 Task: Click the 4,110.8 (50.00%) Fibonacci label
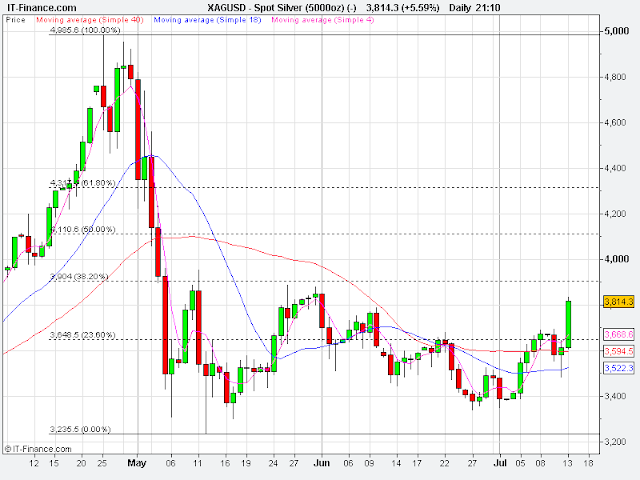click(83, 229)
